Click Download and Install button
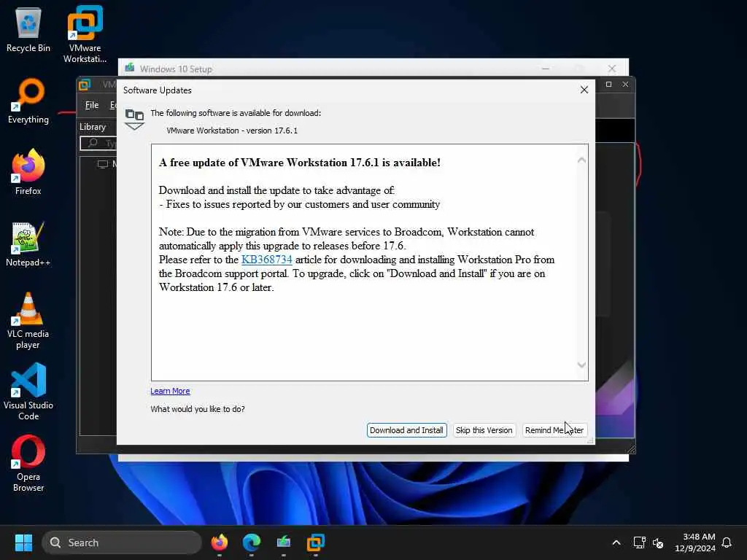Screen dimensions: 747x560 406,430
